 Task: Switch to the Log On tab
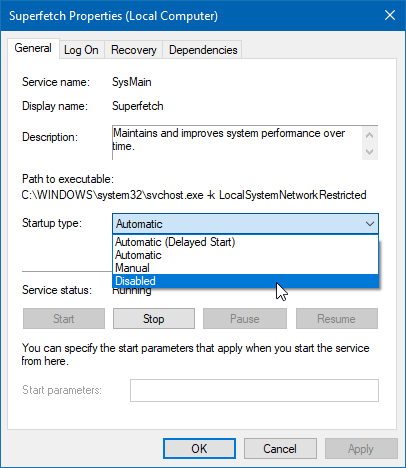(81, 50)
